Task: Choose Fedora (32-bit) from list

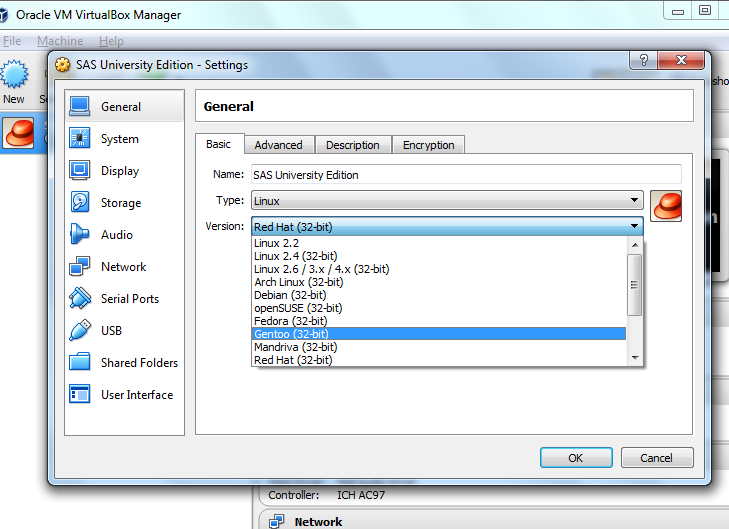Action: [x=438, y=321]
